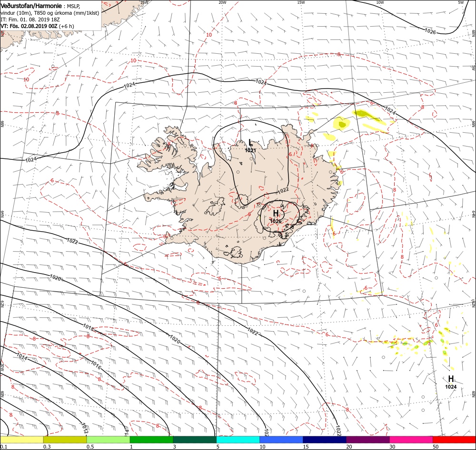Click the legend value '30'
Image resolution: width=476 pixels, height=450 pixels.
tap(392, 447)
